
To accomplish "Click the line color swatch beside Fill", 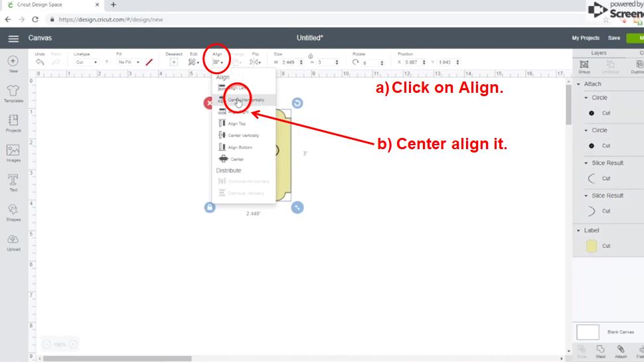I will (x=149, y=62).
